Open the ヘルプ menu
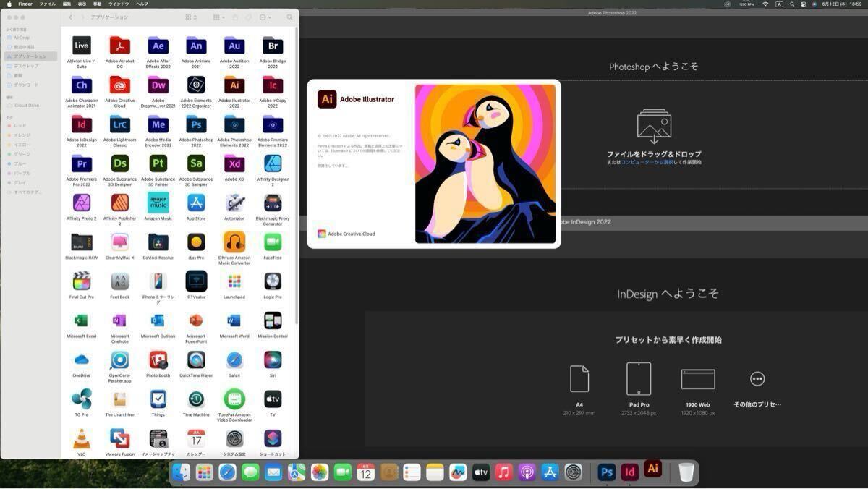The image size is (868, 489). [142, 4]
